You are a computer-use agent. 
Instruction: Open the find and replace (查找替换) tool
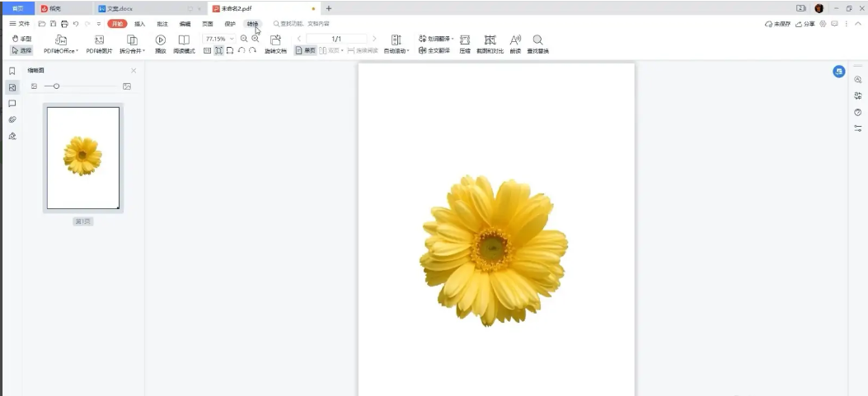pyautogui.click(x=537, y=40)
